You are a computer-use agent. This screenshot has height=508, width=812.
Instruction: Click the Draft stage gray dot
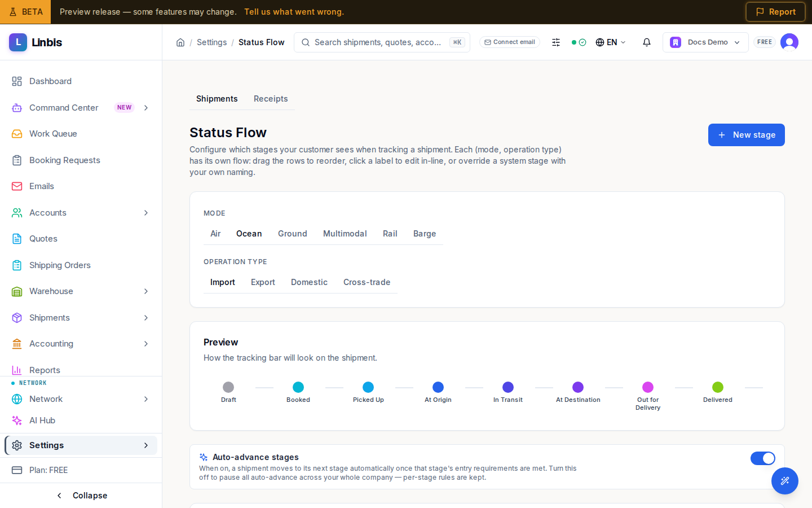(228, 387)
